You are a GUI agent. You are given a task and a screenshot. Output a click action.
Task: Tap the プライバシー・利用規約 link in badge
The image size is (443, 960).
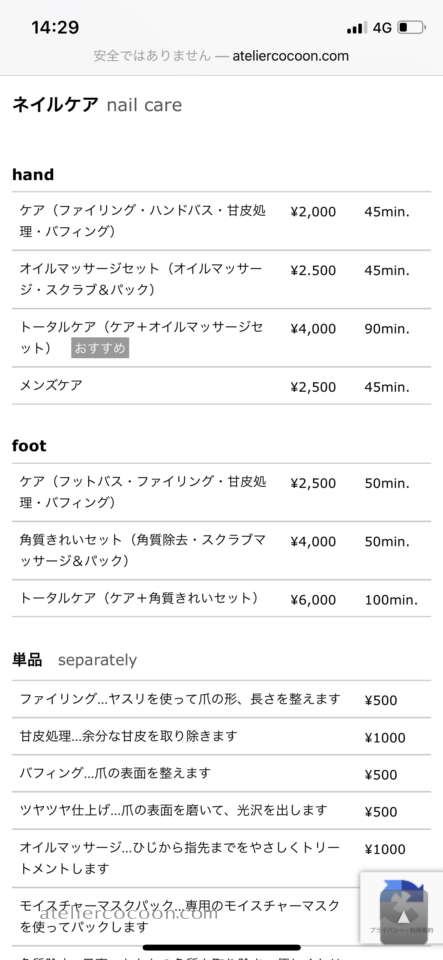[401, 929]
